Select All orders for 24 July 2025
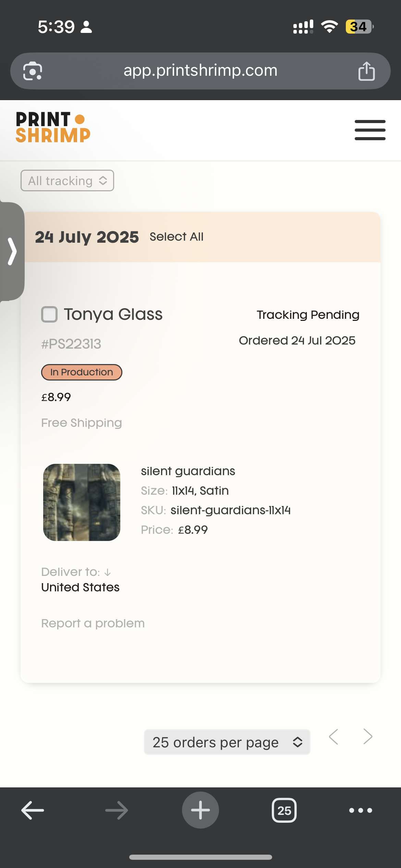The width and height of the screenshot is (401, 868). tap(177, 237)
